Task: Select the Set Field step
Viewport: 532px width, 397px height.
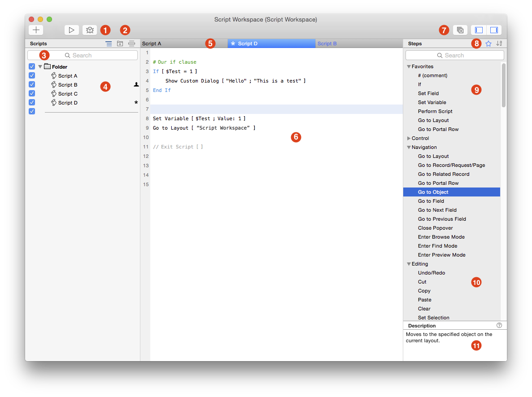Action: (428, 93)
